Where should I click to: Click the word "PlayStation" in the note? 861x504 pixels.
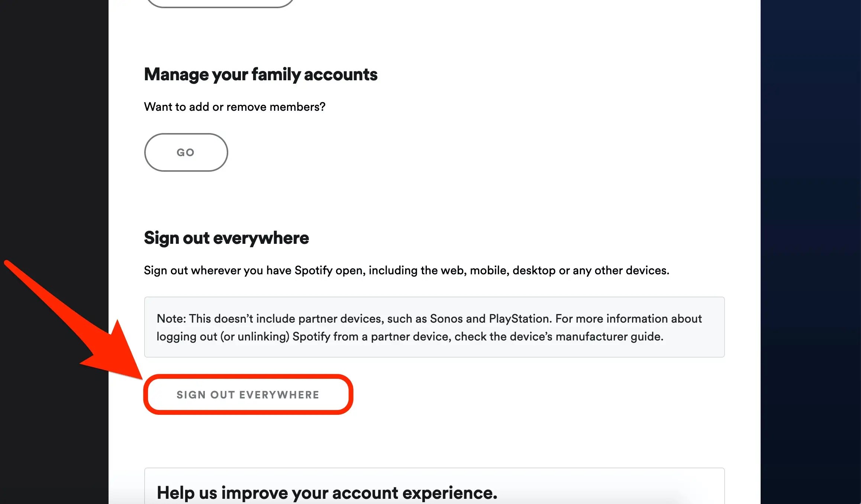pyautogui.click(x=519, y=319)
